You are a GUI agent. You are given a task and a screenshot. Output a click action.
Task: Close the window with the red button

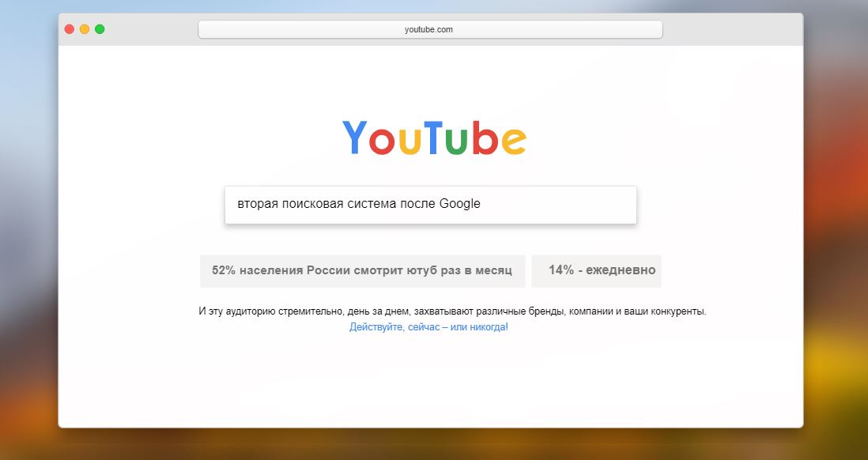click(70, 29)
